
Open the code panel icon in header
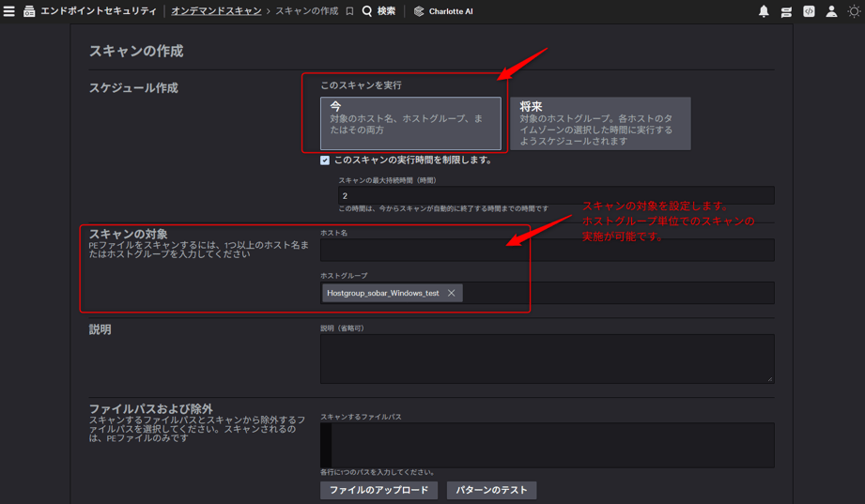pyautogui.click(x=809, y=11)
